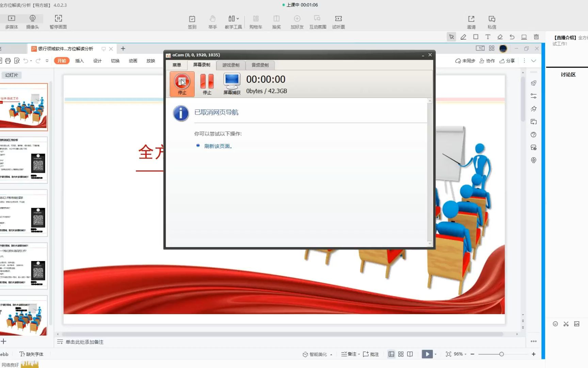Click the 协作 collaborate button
The width and height of the screenshot is (588, 368).
pos(487,61)
